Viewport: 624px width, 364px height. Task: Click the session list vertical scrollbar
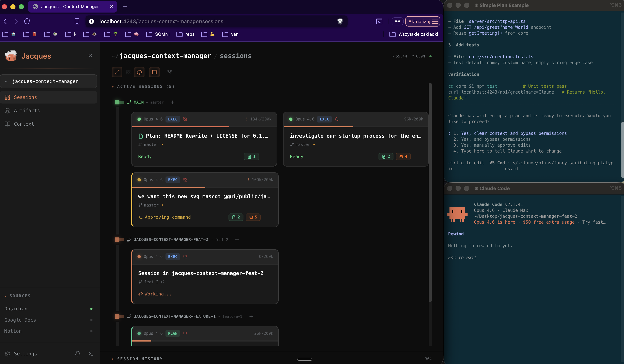[x=430, y=192]
